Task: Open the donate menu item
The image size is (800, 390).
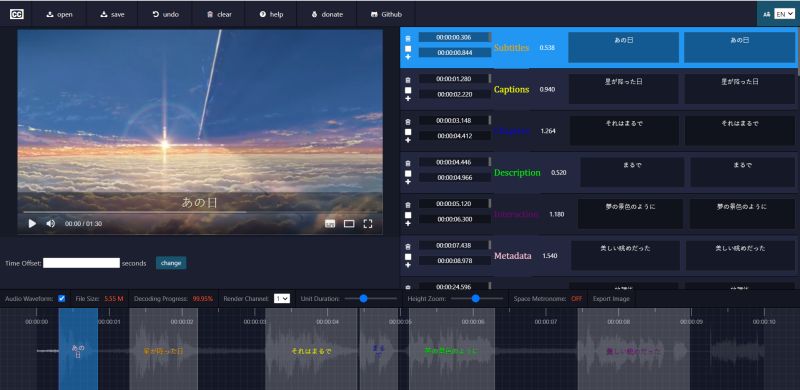Action: pyautogui.click(x=327, y=14)
